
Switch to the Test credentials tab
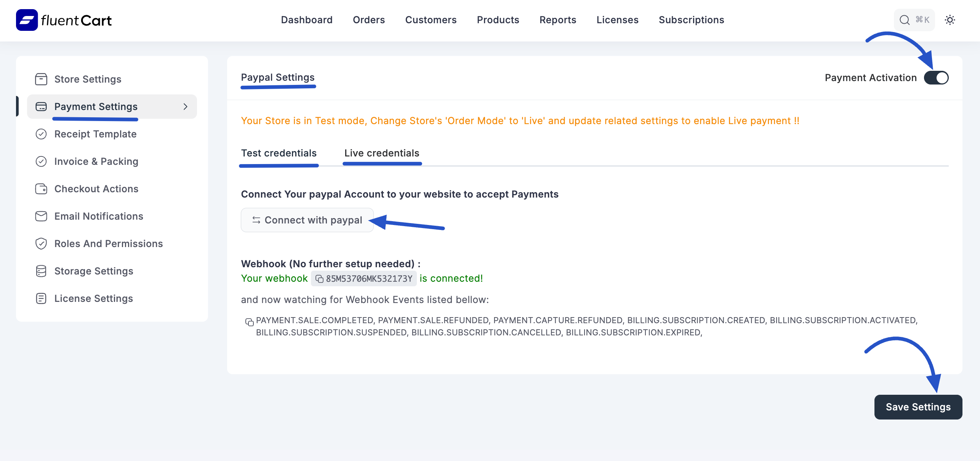[279, 153]
